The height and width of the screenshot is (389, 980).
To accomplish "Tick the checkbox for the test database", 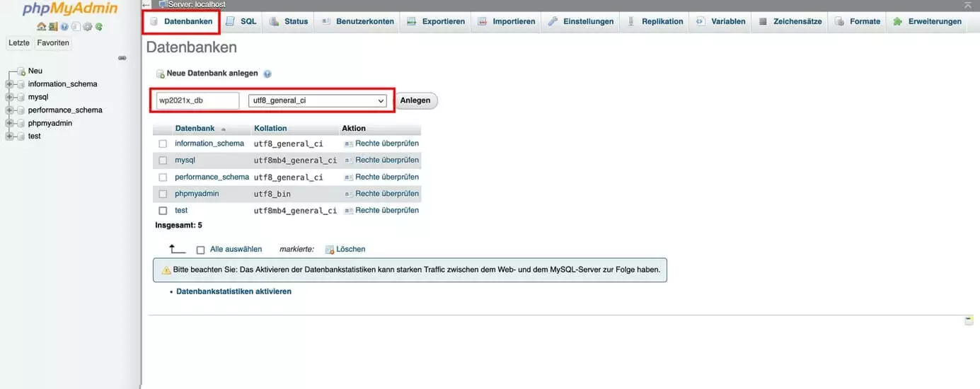I will 163,211.
